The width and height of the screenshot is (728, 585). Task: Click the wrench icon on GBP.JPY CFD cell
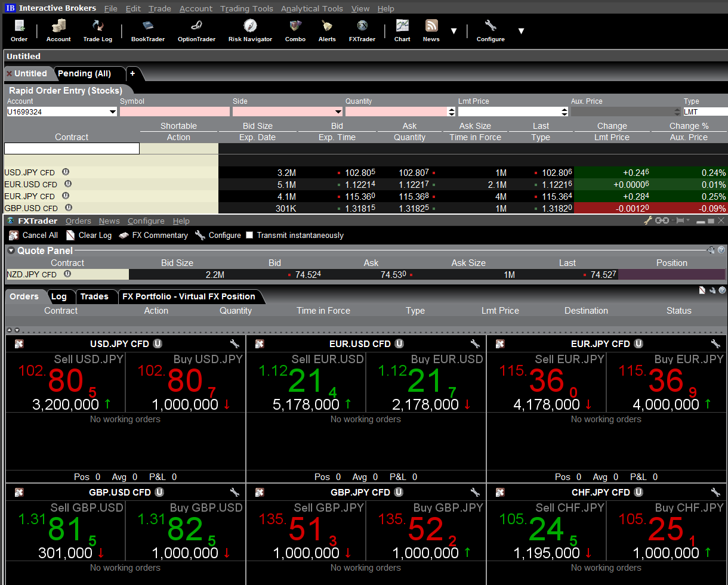click(475, 492)
